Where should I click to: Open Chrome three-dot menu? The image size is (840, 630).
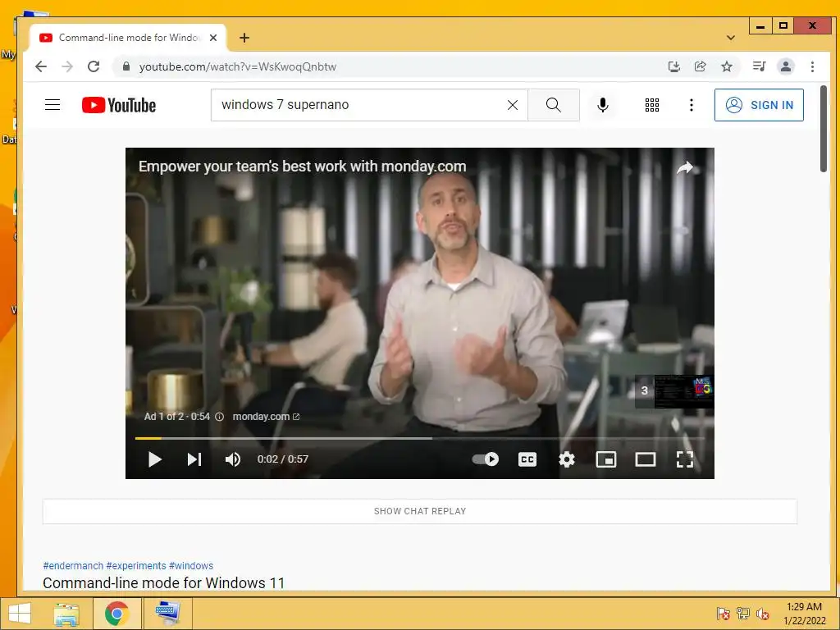(x=812, y=66)
